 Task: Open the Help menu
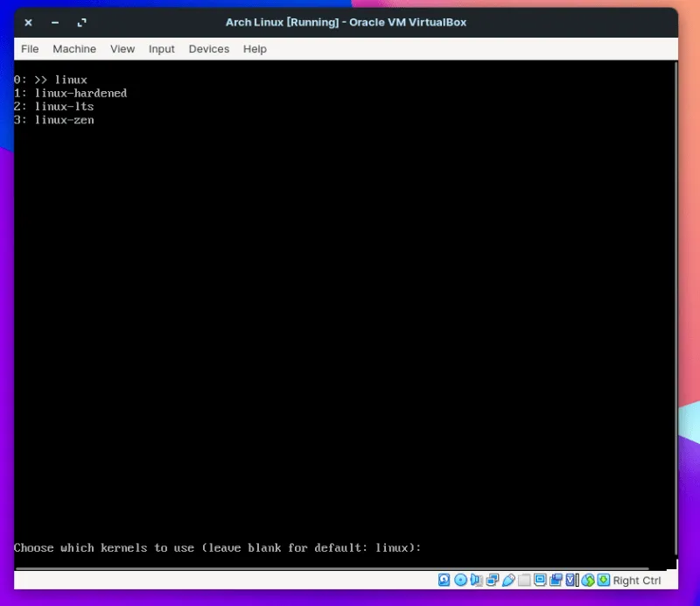[255, 49]
